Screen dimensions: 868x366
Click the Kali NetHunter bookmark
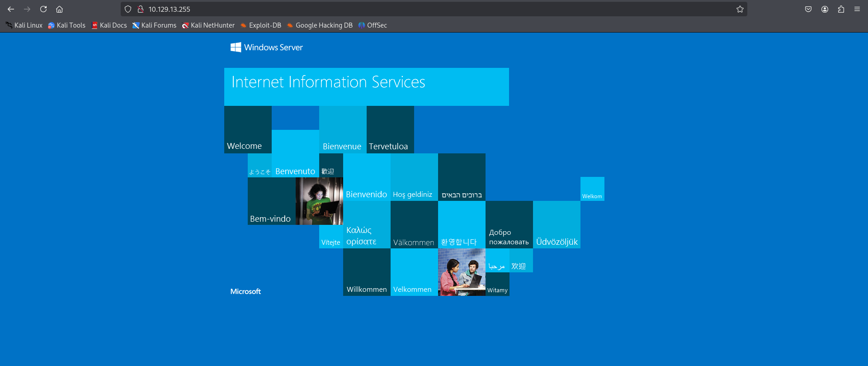(x=208, y=25)
